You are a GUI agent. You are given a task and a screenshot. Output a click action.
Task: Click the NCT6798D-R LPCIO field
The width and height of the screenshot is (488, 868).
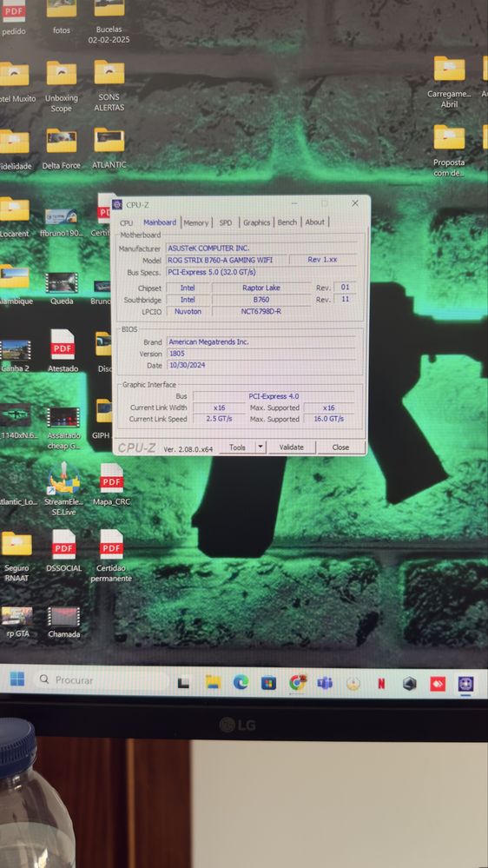[x=261, y=311]
